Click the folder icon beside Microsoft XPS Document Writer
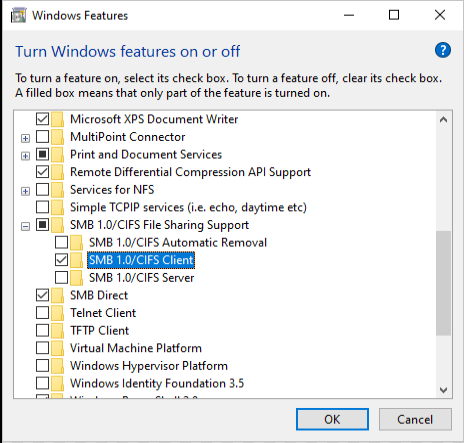Viewport: 464px width, 443px height. click(58, 119)
